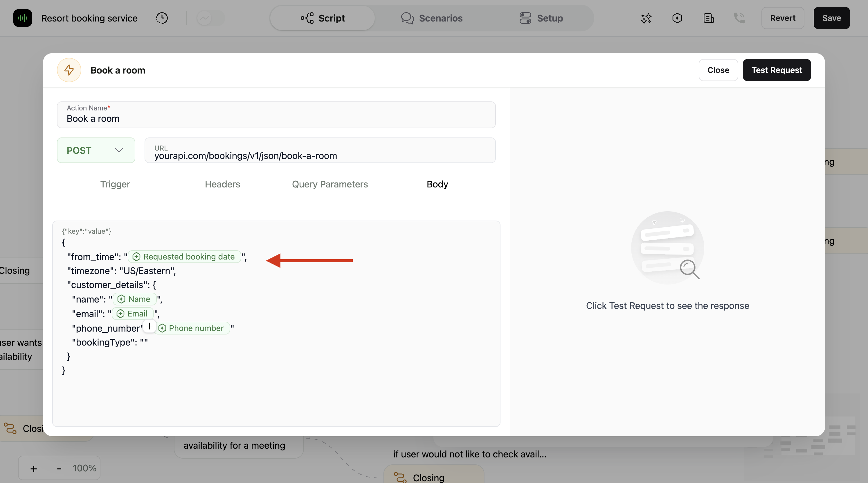
Task: Select the Name variable chip
Action: pos(135,299)
